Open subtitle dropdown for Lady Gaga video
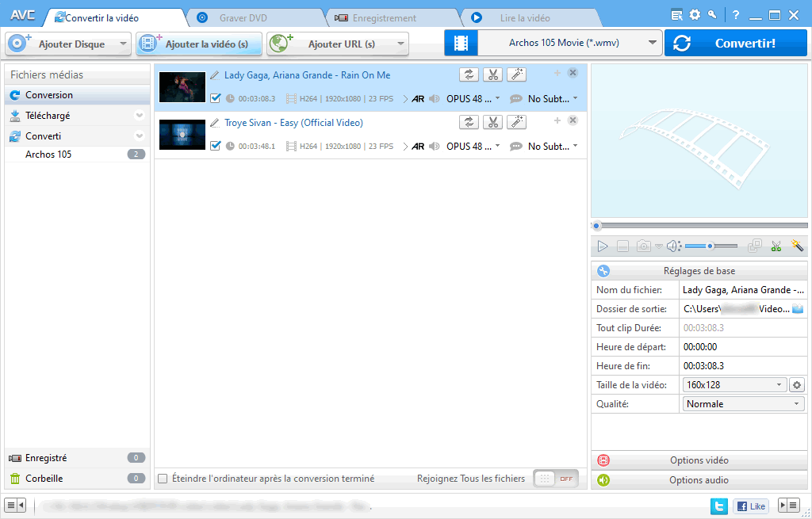The image size is (812, 519). click(576, 97)
